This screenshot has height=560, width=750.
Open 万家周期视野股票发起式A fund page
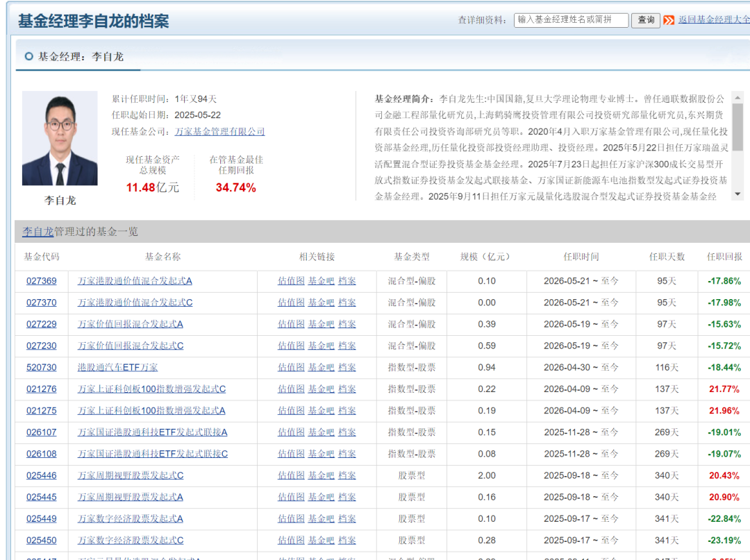(x=130, y=497)
